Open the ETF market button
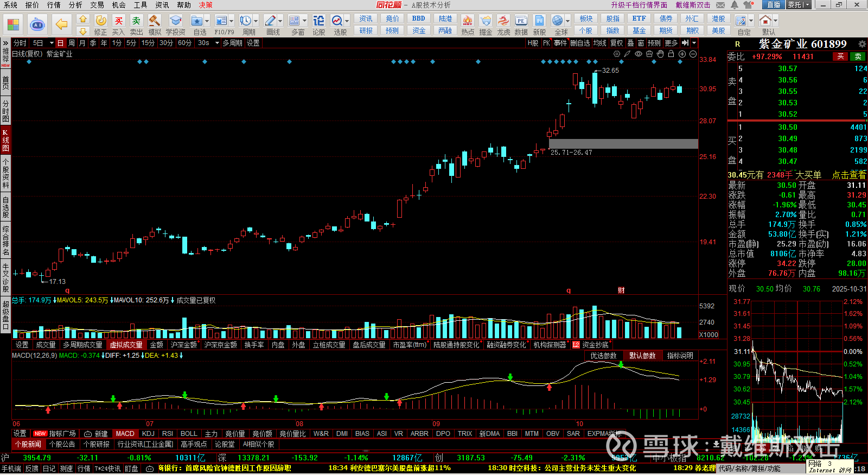This screenshot has width=868, height=475. click(x=639, y=18)
